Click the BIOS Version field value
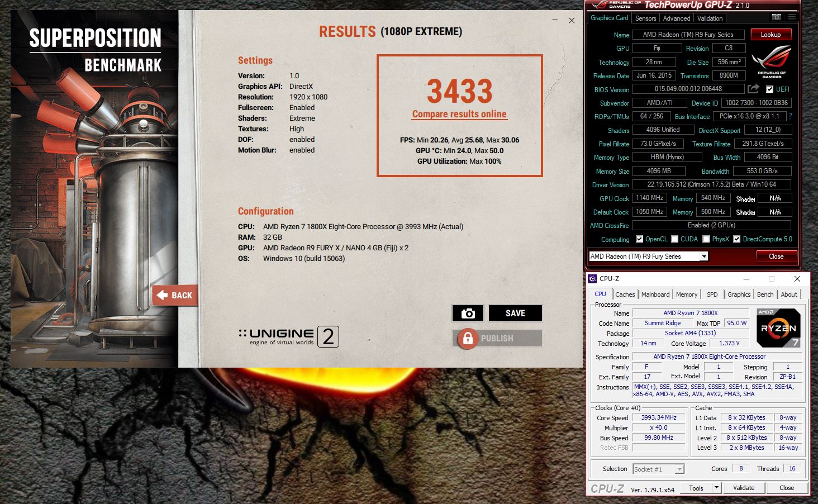The image size is (818, 504). click(x=688, y=89)
